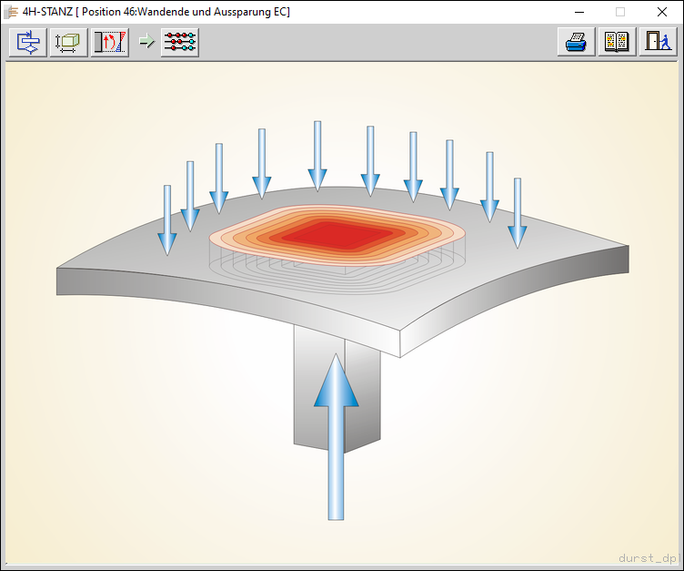Image resolution: width=684 pixels, height=571 pixels.
Task: Click the front edge of gray slab
Action: (x=230, y=301)
